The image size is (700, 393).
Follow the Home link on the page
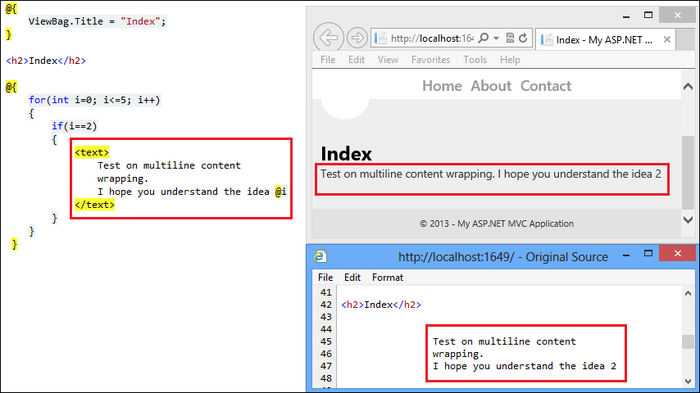click(x=442, y=86)
